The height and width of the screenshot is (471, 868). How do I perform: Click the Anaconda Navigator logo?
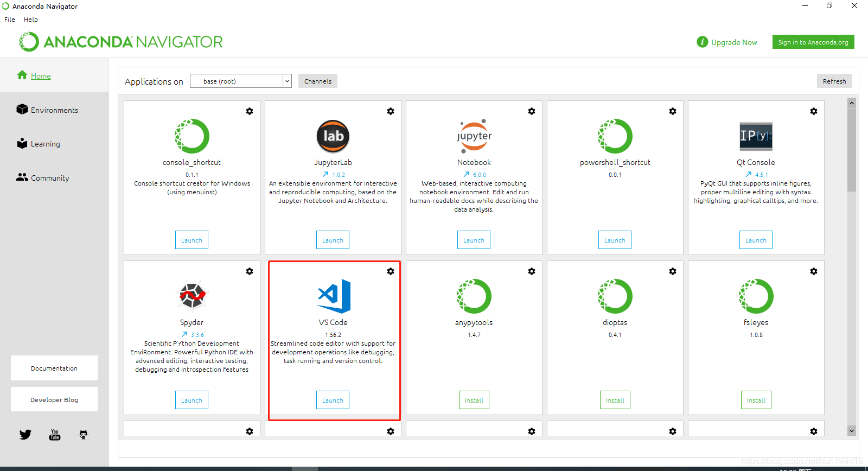point(120,42)
